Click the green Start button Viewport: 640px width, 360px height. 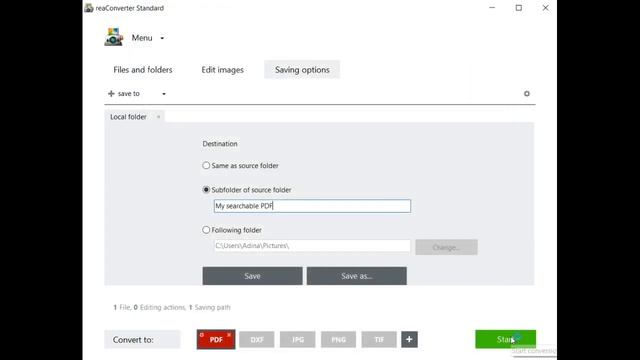tap(505, 339)
